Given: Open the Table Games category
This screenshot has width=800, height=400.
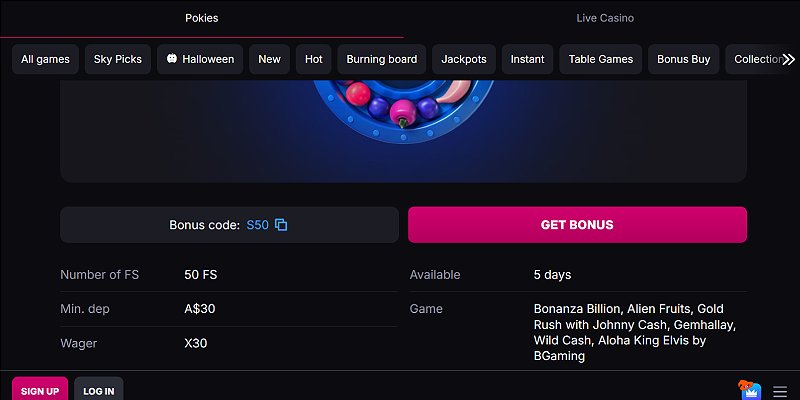Looking at the screenshot, I should [600, 59].
